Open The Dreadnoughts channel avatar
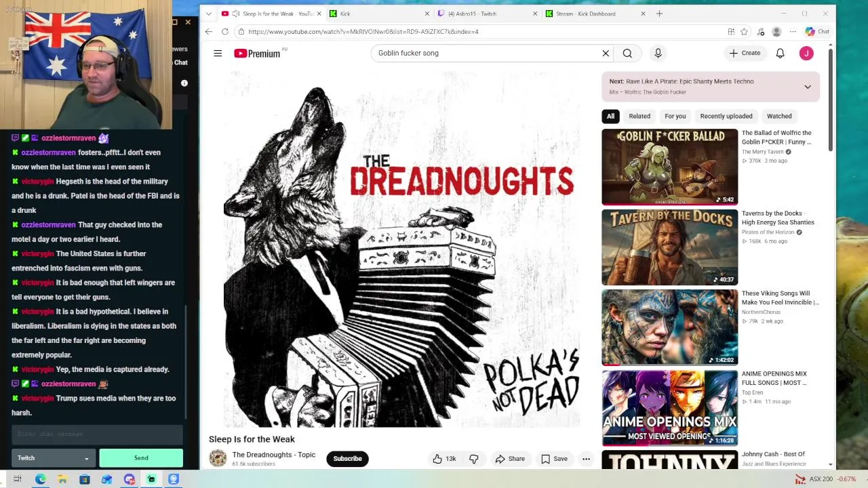Viewport: 868px width, 488px height. coord(218,458)
